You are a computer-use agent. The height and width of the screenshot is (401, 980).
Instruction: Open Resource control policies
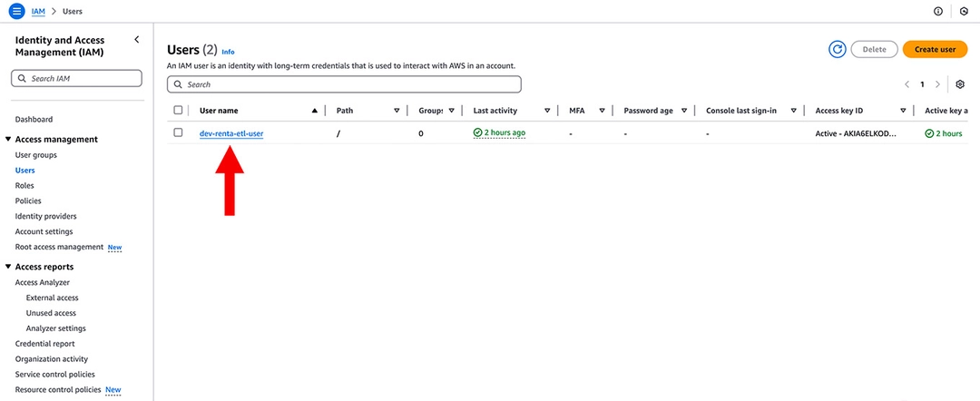[x=58, y=390]
